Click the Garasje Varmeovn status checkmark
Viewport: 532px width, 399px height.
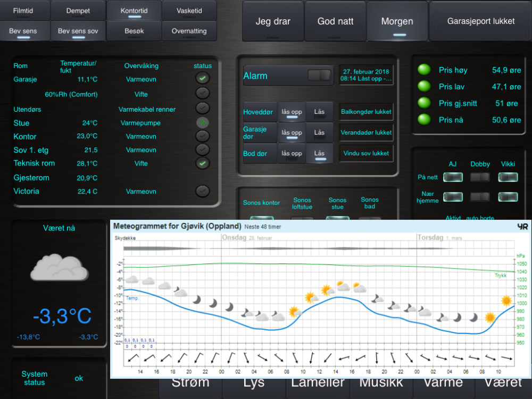point(202,79)
